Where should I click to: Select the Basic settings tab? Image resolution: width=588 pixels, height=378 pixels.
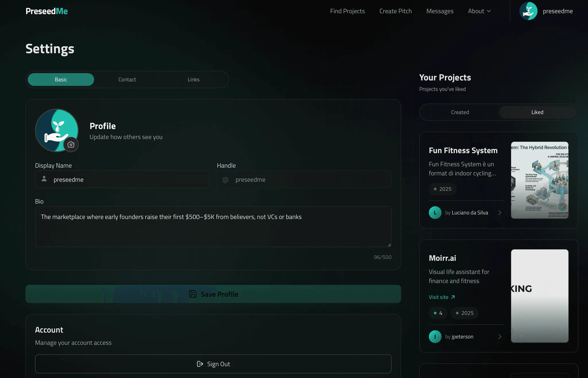pyautogui.click(x=61, y=79)
